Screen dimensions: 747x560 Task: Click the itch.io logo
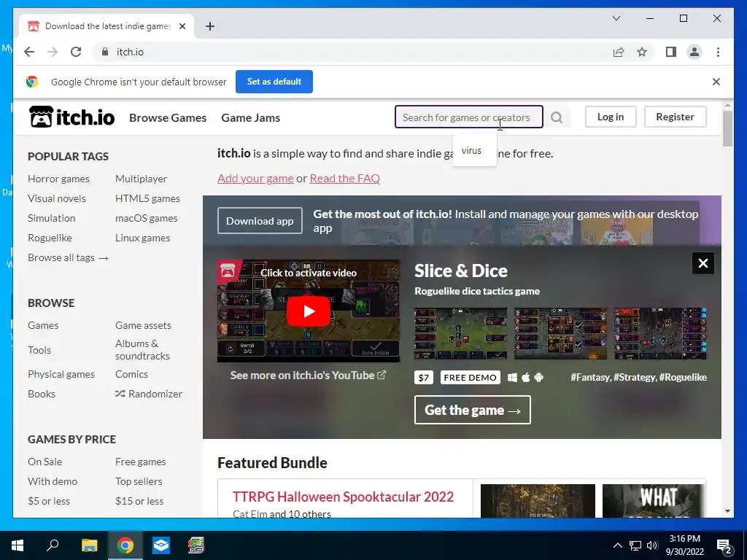click(72, 117)
